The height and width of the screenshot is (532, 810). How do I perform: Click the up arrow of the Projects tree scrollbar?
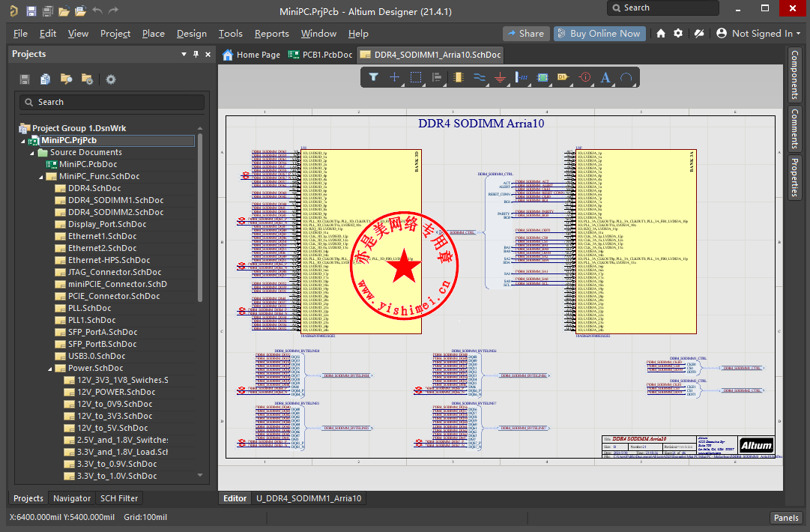coord(200,128)
